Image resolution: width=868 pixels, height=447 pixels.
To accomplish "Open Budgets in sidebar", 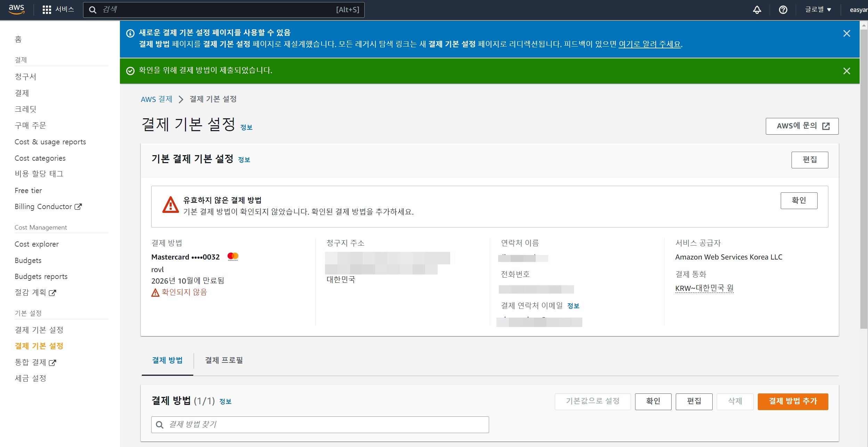I will pos(28,261).
